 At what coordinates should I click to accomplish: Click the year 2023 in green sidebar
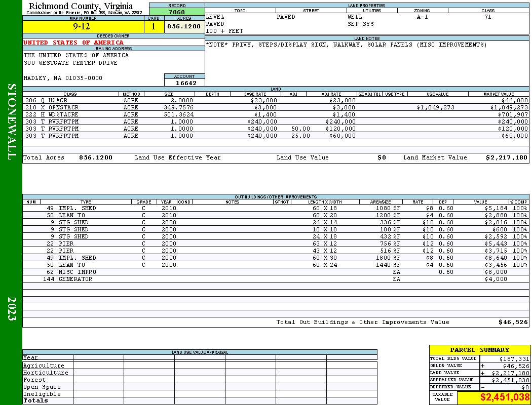pos(12,308)
